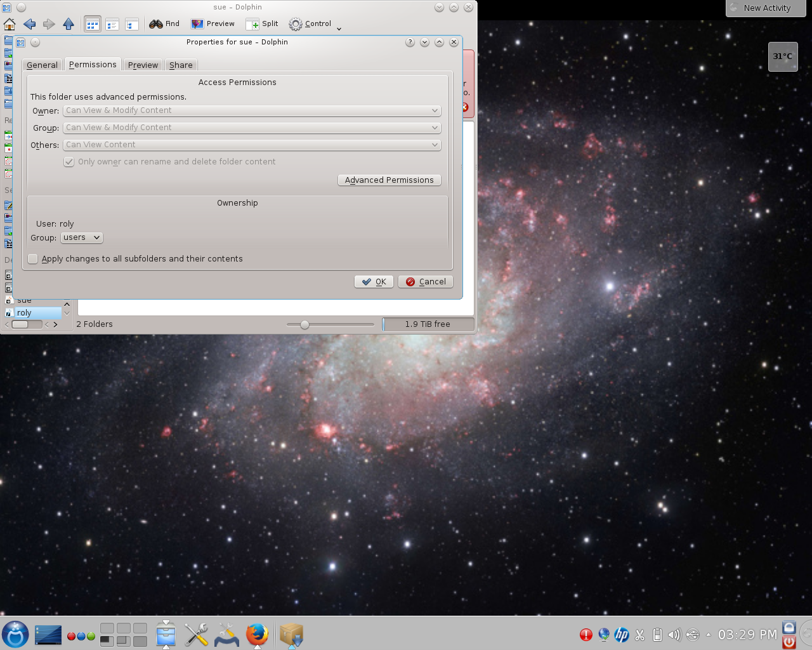Image resolution: width=812 pixels, height=650 pixels.
Task: Split the Dolphin view
Action: [x=262, y=24]
